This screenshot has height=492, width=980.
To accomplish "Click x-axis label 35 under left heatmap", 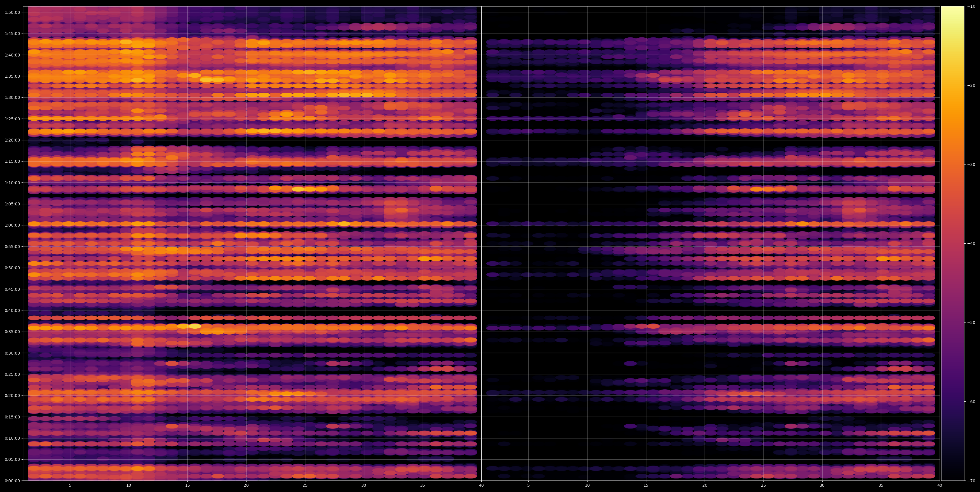I will coord(423,486).
